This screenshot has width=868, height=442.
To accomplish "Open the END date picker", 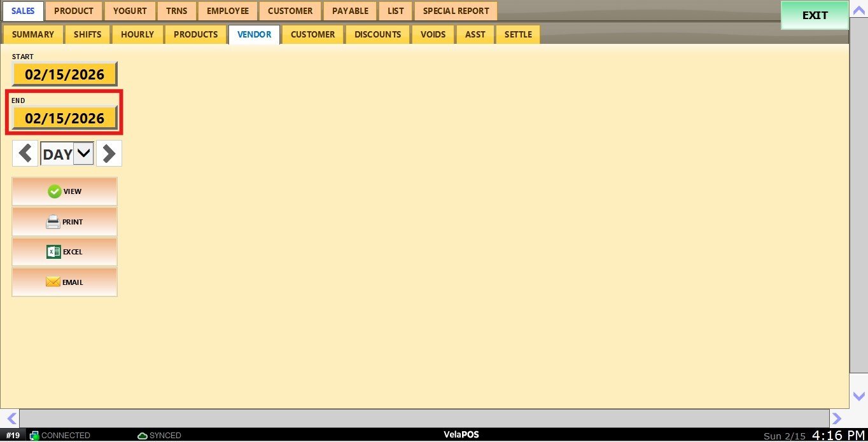I will tap(64, 118).
